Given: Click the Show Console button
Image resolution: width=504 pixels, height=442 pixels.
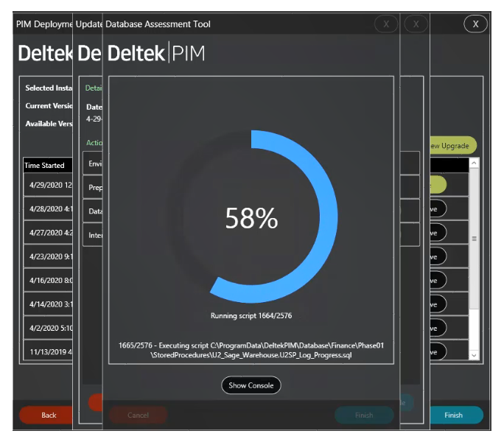Looking at the screenshot, I should pyautogui.click(x=251, y=385).
